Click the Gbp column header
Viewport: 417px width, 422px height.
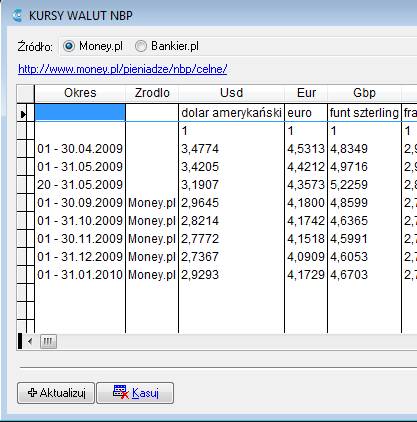coord(364,93)
